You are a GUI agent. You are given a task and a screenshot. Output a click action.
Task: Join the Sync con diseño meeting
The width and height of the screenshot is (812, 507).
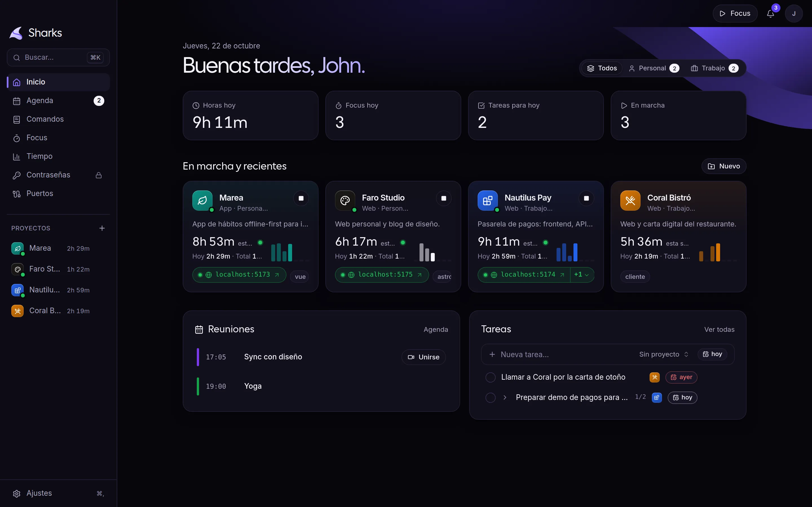coord(423,357)
